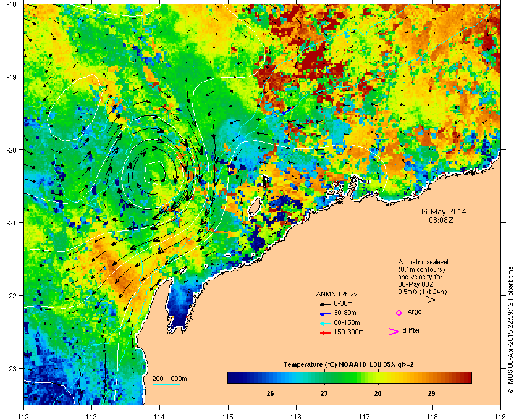Click the latitude axis label -20
The image size is (519, 420).
[x=11, y=149]
